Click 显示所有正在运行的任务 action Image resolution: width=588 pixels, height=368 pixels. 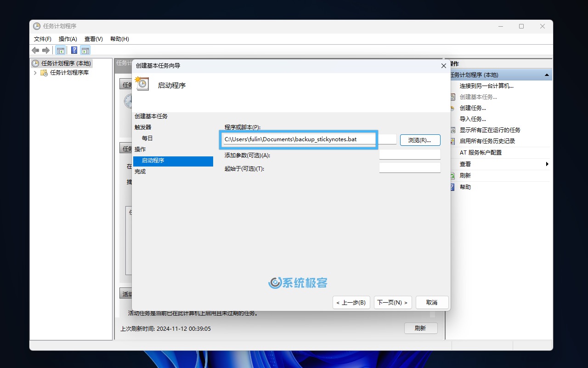[490, 130]
